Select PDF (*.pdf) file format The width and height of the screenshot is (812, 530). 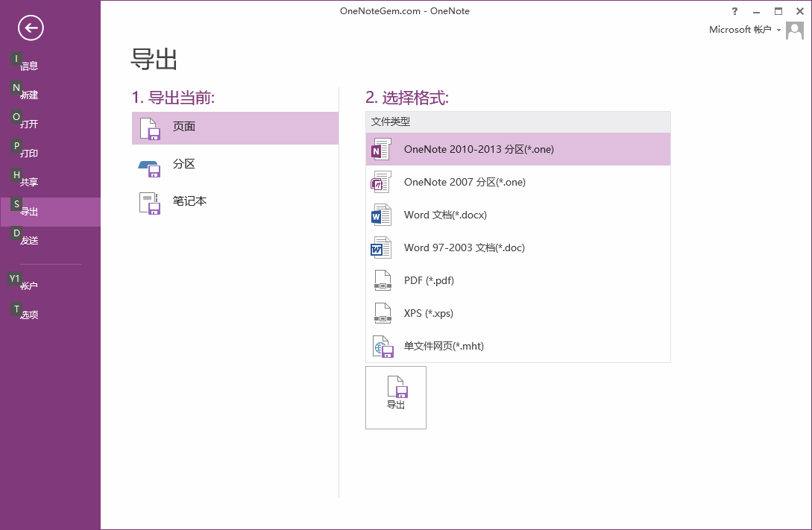pyautogui.click(x=429, y=280)
